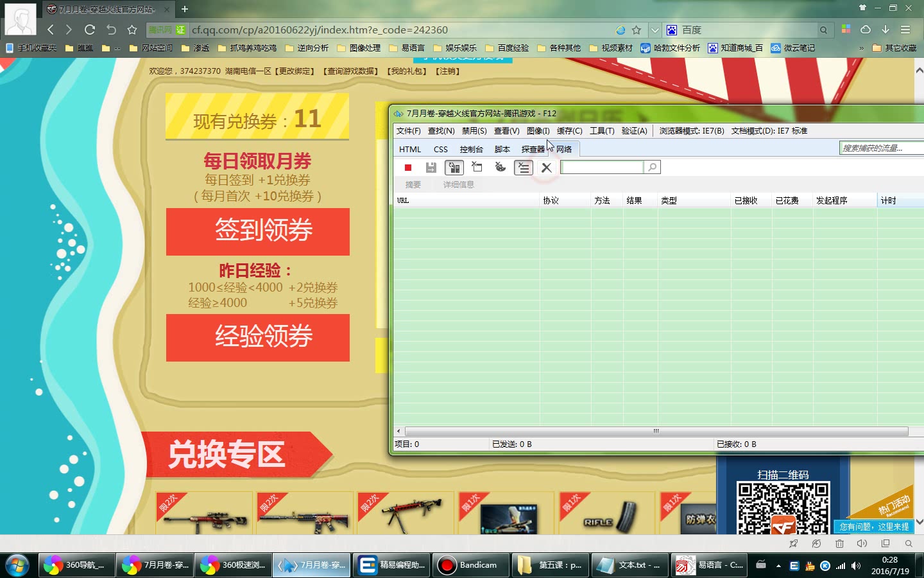Open Bandicam from the taskbar
924x578 pixels.
pos(471,565)
